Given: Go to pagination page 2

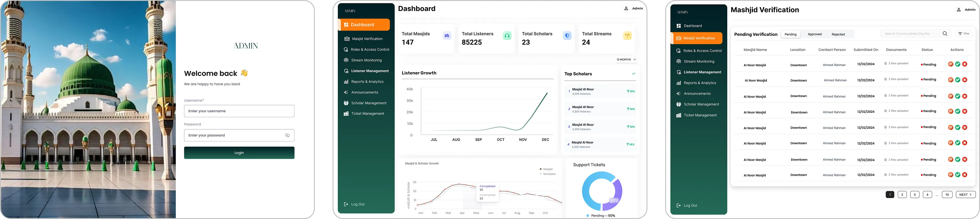Looking at the screenshot, I should (902, 195).
